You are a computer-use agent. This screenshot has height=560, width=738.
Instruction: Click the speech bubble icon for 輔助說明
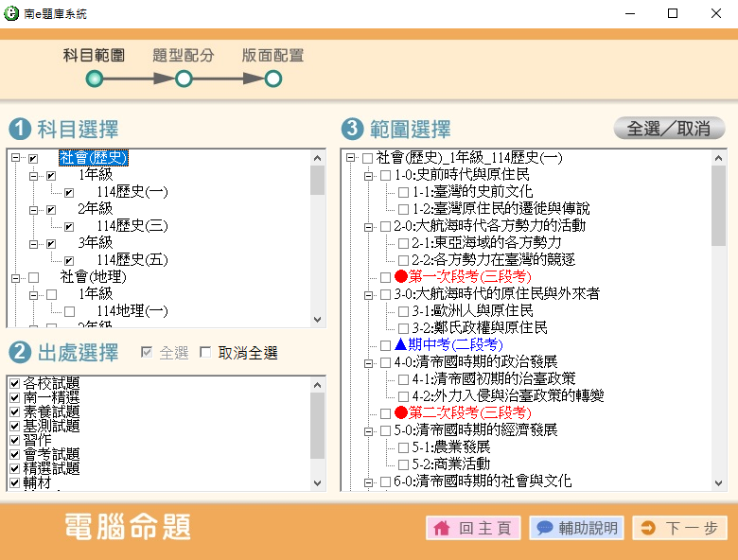coord(544,529)
